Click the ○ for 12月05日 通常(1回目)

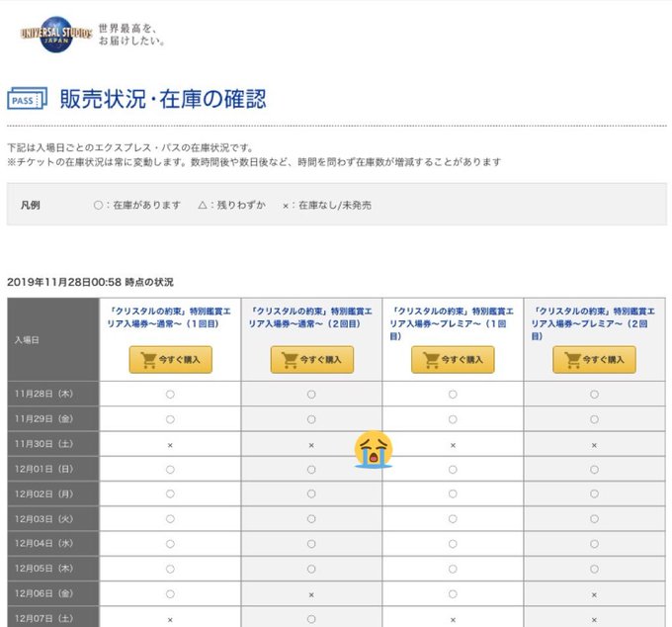coord(170,569)
